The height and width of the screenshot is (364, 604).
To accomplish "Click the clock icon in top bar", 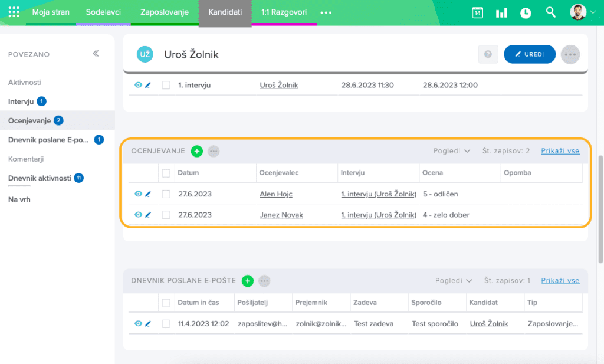I will [x=526, y=12].
